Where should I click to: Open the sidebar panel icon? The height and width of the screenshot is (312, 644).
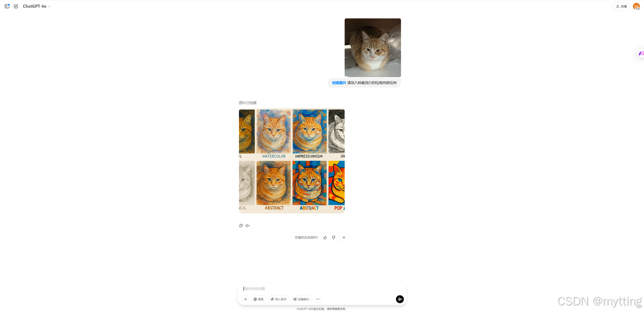7,6
